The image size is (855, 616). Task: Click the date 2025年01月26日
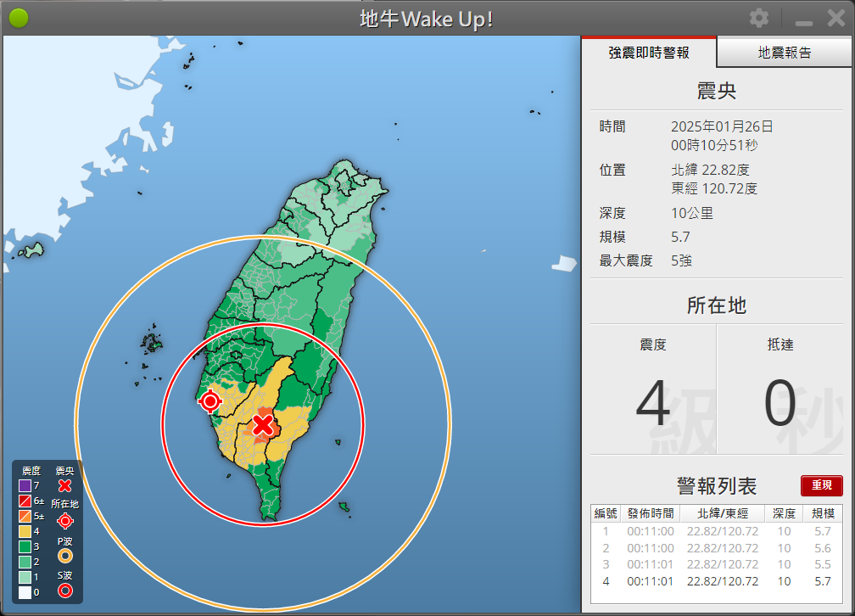pyautogui.click(x=722, y=126)
